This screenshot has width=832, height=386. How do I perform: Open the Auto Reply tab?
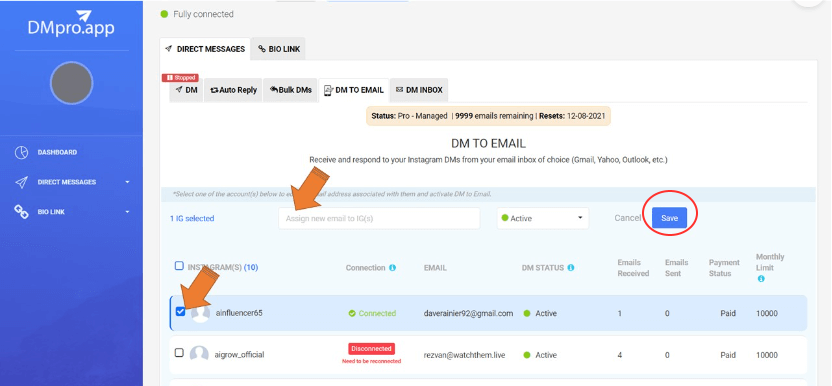233,90
